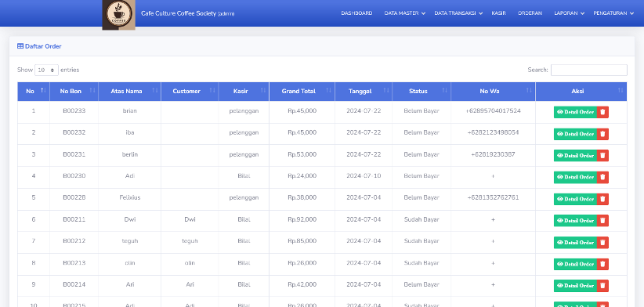Click Belum Bayar status of order B00214

point(421,284)
